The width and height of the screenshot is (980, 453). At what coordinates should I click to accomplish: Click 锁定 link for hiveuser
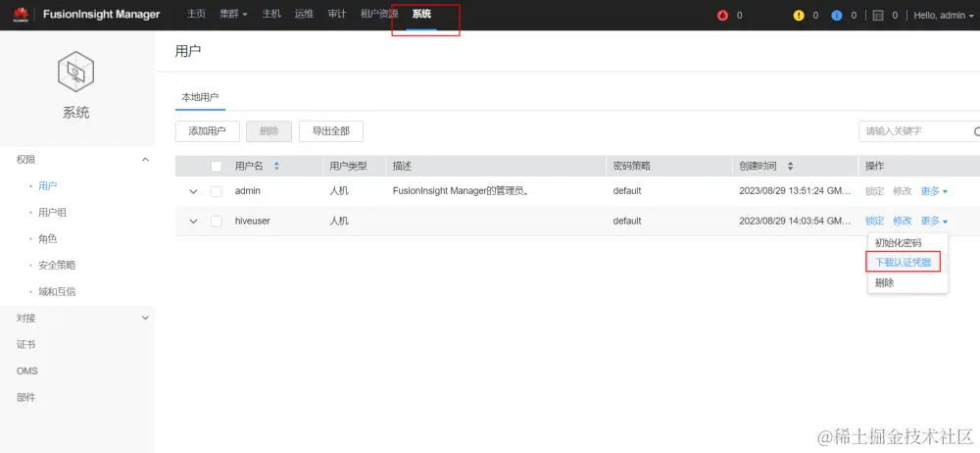pyautogui.click(x=875, y=221)
